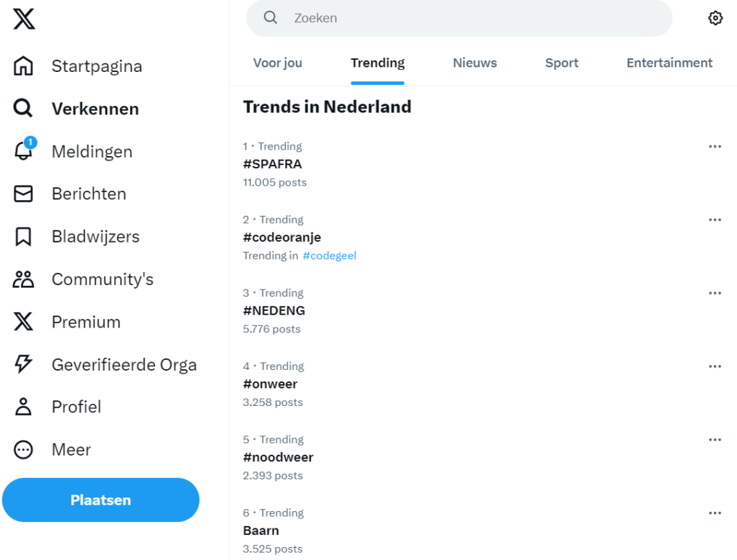
Task: Open Meldingen via the bell icon
Action: click(24, 152)
